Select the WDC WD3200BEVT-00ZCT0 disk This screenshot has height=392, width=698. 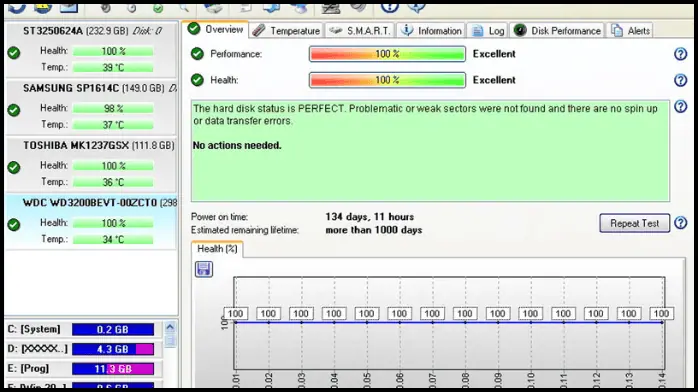point(91,222)
